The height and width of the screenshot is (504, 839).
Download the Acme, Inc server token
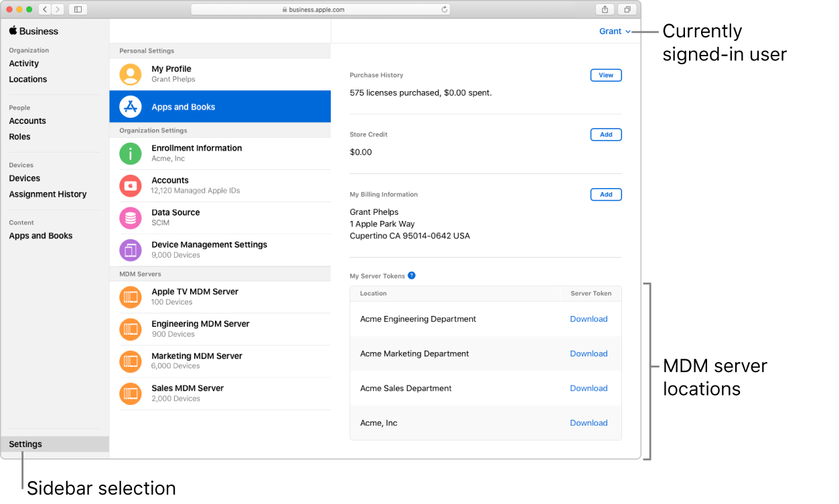pos(589,423)
